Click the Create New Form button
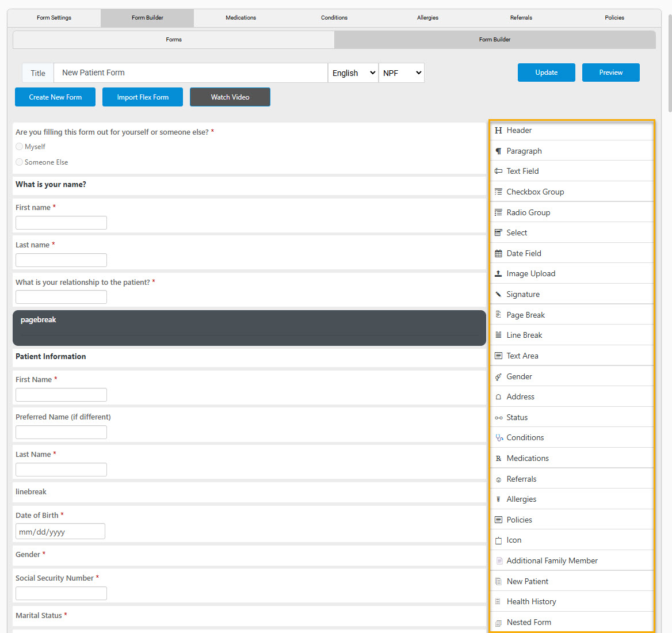The width and height of the screenshot is (672, 633). (x=55, y=97)
